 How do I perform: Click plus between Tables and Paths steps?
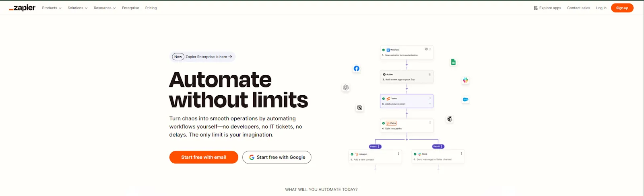pos(407,113)
